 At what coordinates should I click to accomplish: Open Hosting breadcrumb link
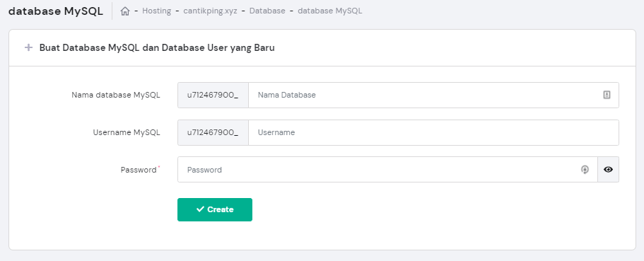tap(156, 11)
